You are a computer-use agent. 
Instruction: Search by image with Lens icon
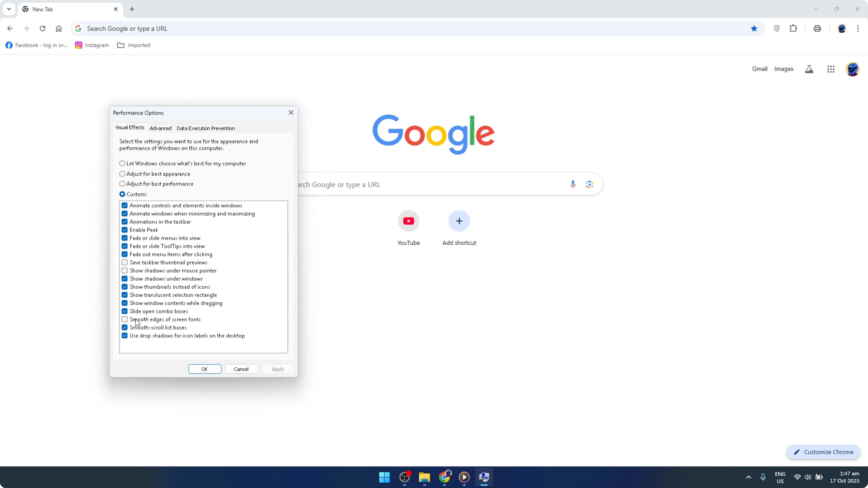pyautogui.click(x=589, y=184)
